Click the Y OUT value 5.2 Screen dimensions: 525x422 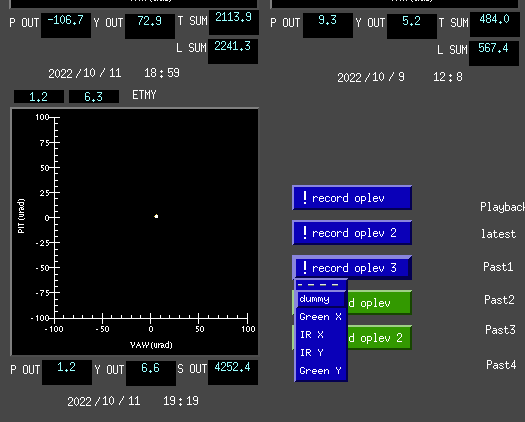tap(412, 26)
